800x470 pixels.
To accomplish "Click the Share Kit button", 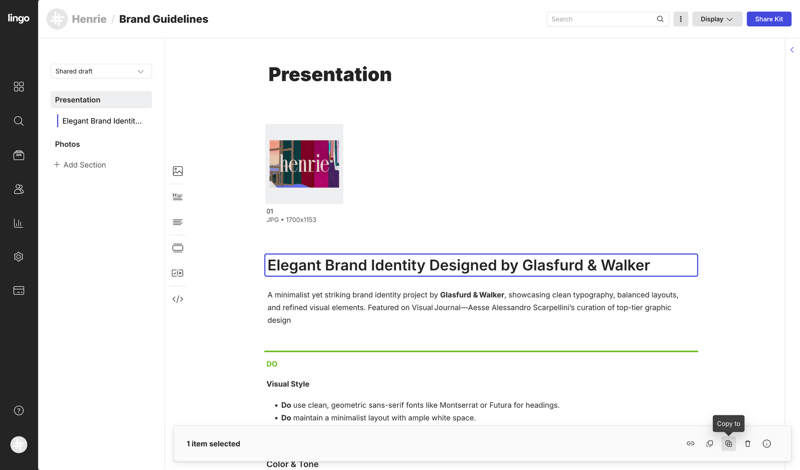I will 768,19.
